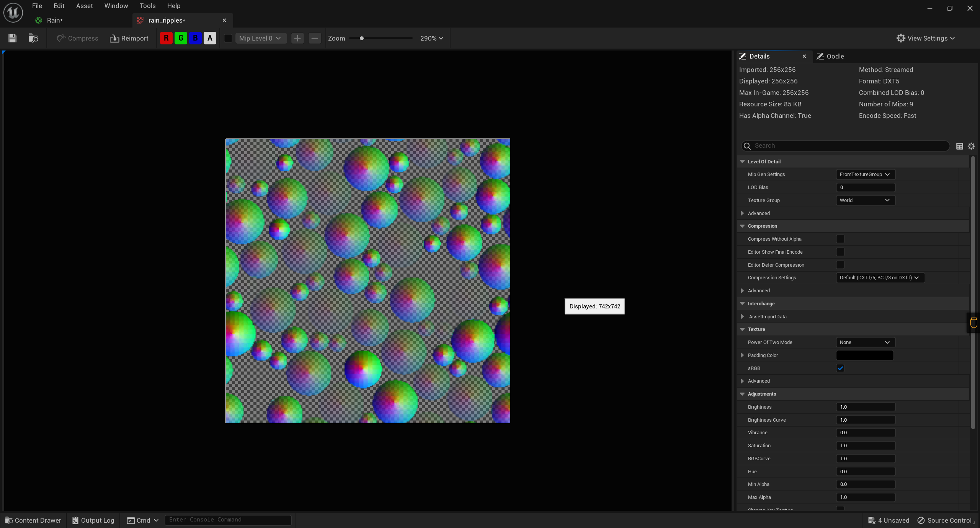Open the Asset menu
This screenshot has width=980, height=528.
tap(84, 6)
